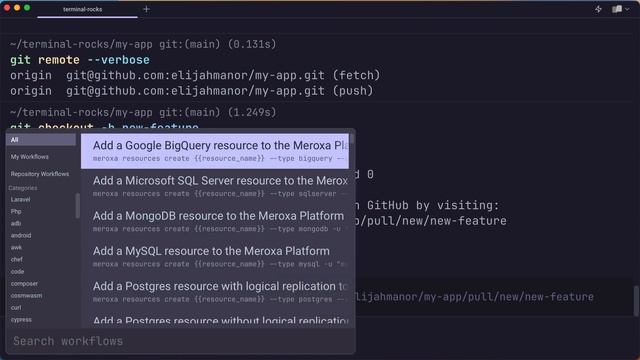Viewport: 640px width, 360px height.
Task: Select the curl category
Action: coord(16,307)
